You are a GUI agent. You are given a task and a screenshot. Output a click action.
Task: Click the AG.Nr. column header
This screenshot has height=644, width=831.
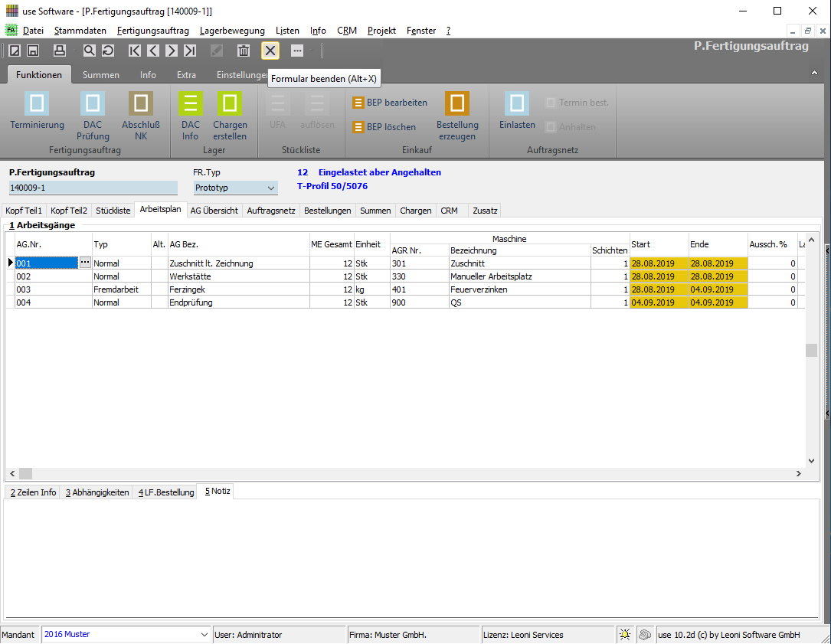pos(53,244)
